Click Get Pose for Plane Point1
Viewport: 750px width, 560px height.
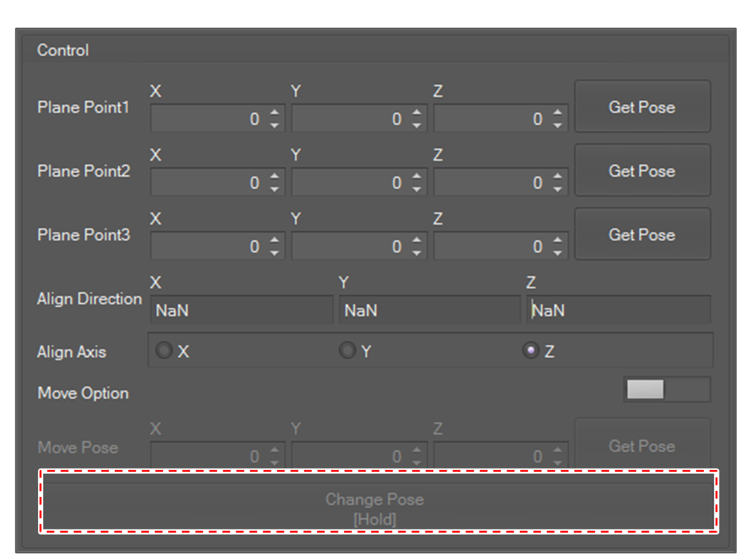(x=642, y=107)
